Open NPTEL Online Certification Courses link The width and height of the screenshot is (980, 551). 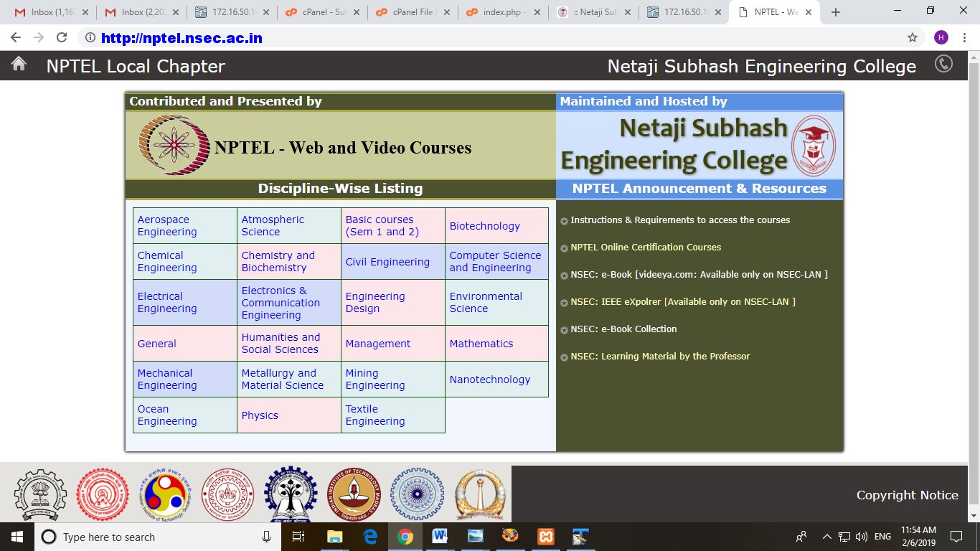[646, 248]
